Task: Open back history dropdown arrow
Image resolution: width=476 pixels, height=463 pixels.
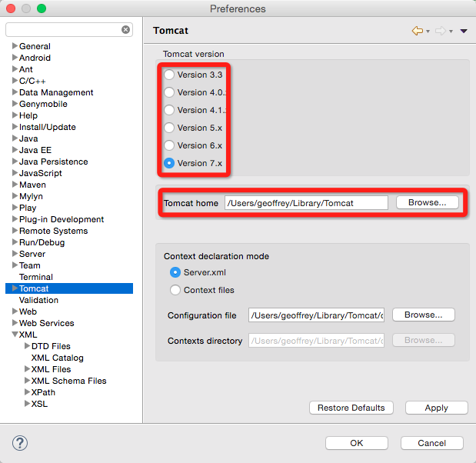Action: [x=428, y=32]
